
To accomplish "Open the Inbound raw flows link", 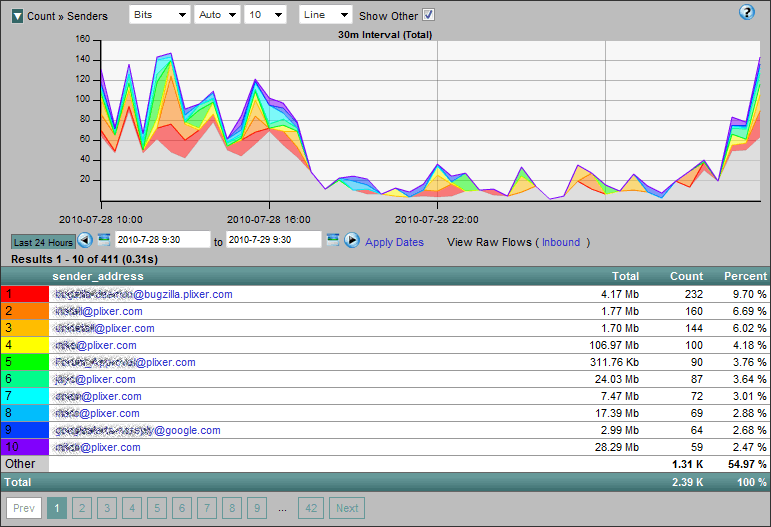I will pos(561,242).
